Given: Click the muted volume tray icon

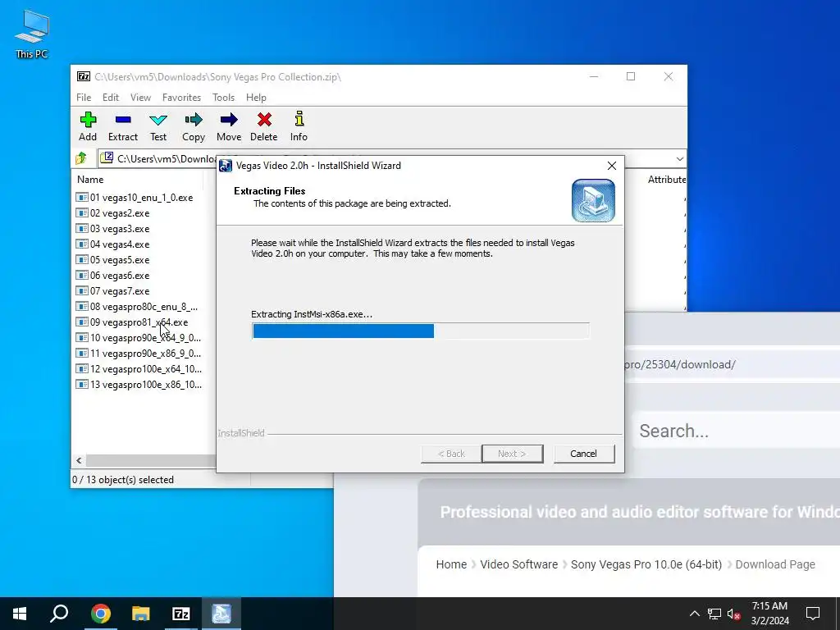Looking at the screenshot, I should click(733, 614).
